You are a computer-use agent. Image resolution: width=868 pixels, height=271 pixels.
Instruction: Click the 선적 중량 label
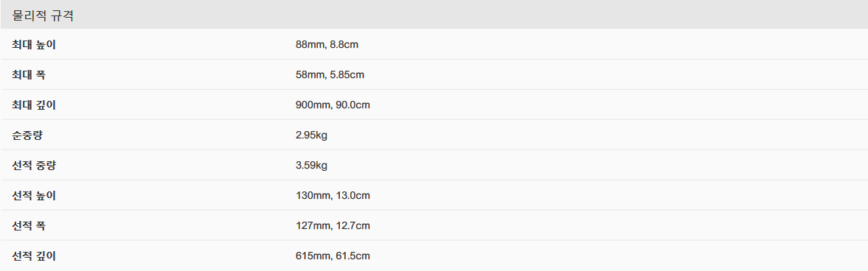[34, 165]
